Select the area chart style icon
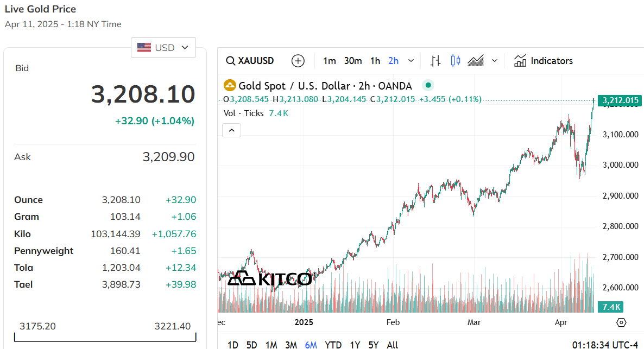Screen dimensions: 644x349 click(x=476, y=61)
